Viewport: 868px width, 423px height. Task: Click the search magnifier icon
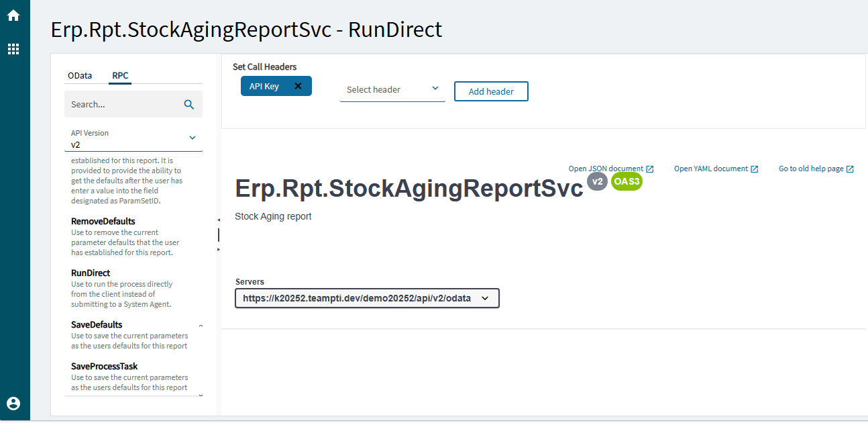[189, 105]
